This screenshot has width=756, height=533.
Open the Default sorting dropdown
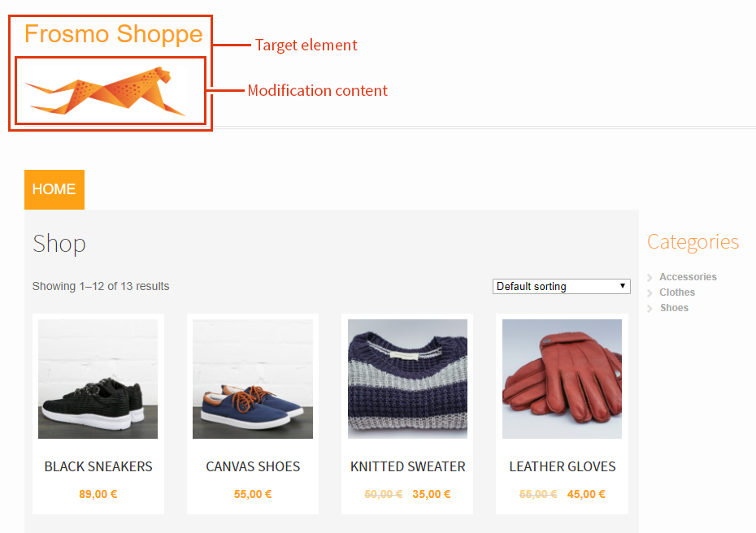pos(561,286)
